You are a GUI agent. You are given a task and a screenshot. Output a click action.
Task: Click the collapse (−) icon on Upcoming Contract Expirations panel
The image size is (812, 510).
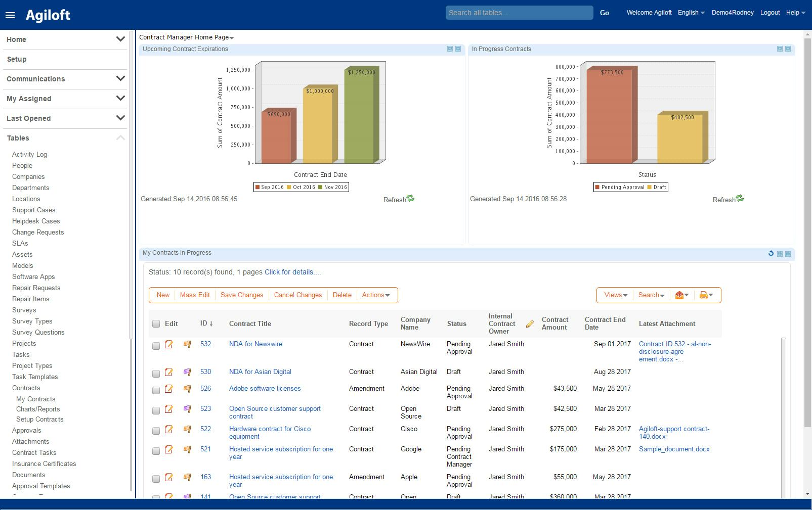[457, 49]
